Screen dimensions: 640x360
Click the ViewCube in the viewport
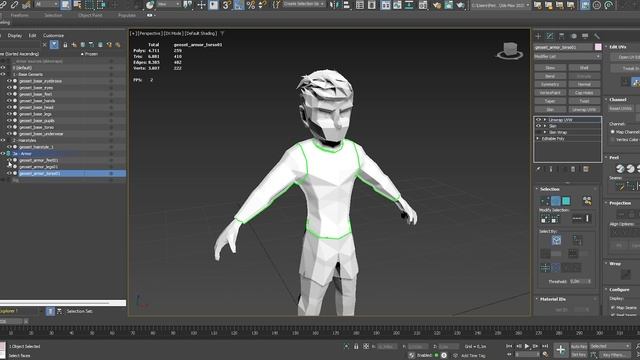(510, 51)
